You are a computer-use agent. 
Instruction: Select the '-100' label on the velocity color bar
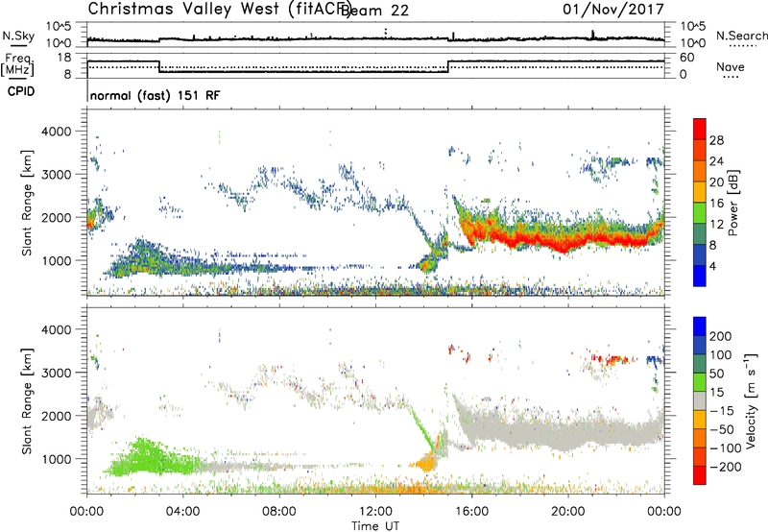click(726, 448)
